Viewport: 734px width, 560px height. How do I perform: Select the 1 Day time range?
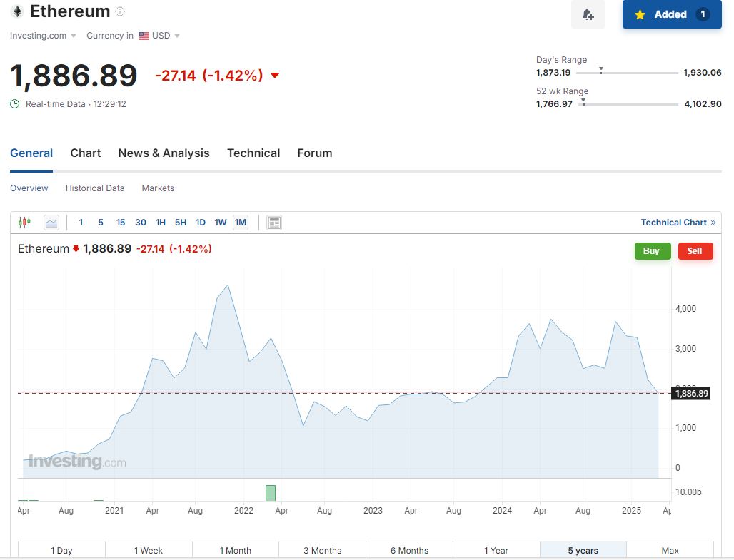coord(61,550)
